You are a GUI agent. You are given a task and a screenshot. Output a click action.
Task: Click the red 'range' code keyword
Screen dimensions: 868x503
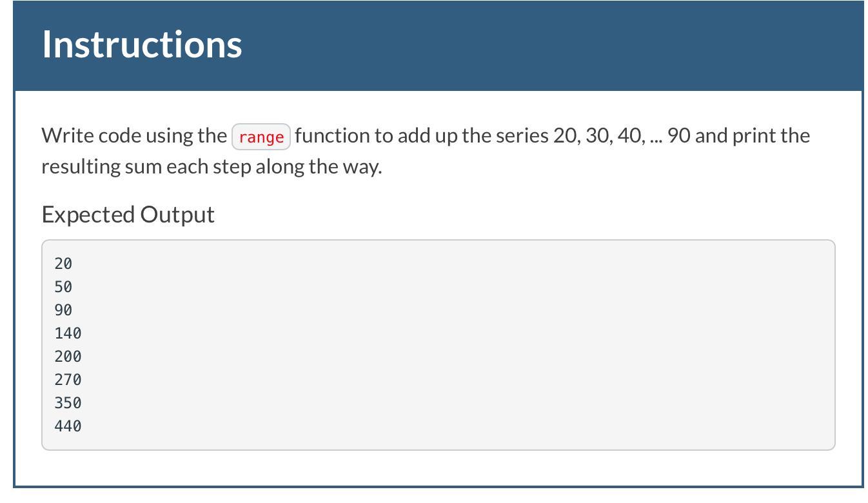pos(261,137)
